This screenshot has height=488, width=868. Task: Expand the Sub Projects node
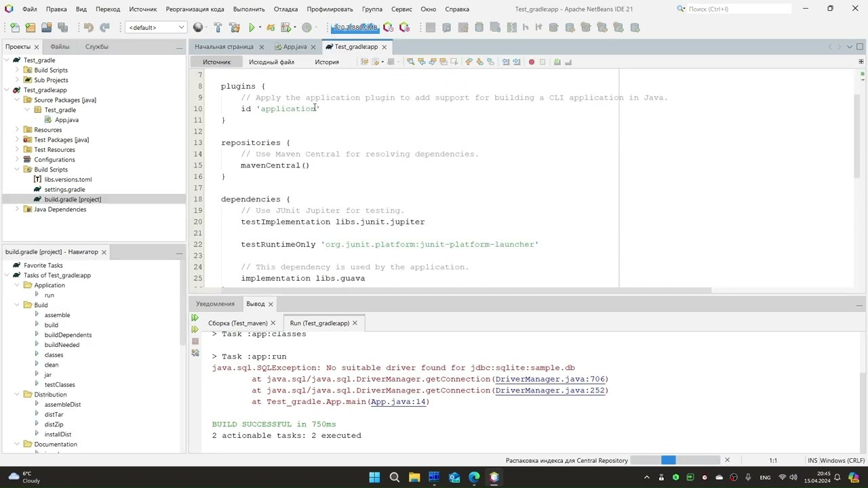coord(17,80)
